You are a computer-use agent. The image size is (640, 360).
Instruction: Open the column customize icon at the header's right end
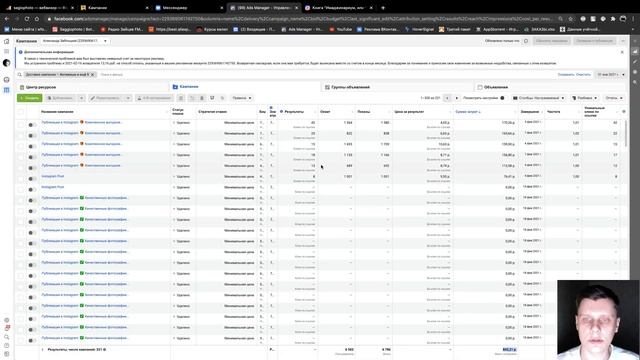624,111
